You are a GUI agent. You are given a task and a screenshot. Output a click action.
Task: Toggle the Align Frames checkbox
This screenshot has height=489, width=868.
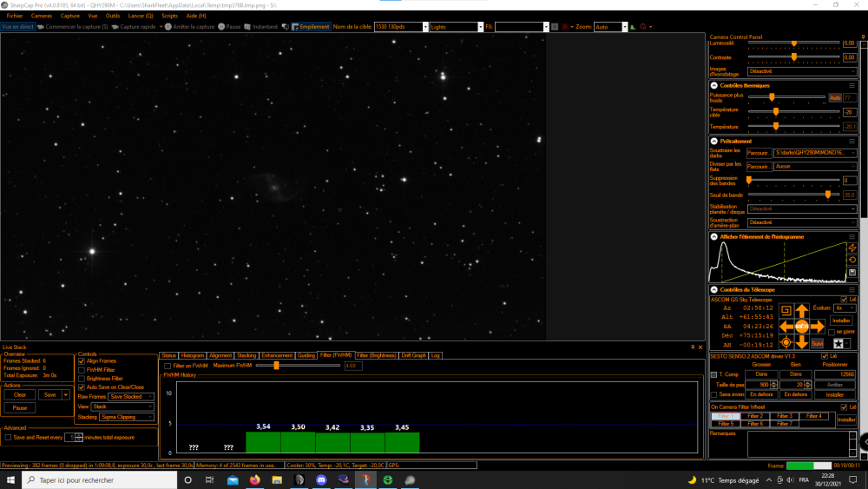(x=82, y=361)
